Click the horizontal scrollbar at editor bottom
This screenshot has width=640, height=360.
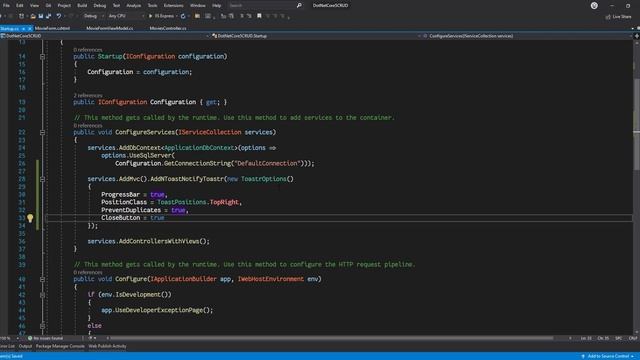(331, 338)
